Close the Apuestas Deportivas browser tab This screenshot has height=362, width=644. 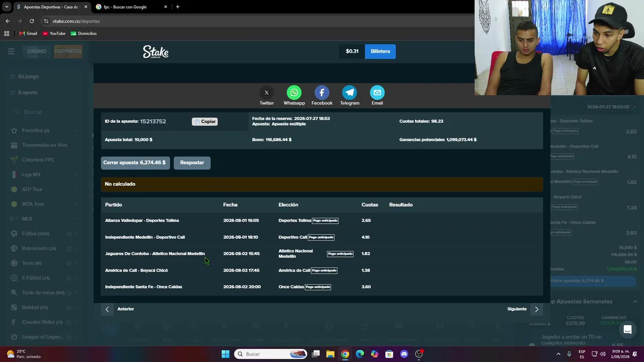pos(86,7)
